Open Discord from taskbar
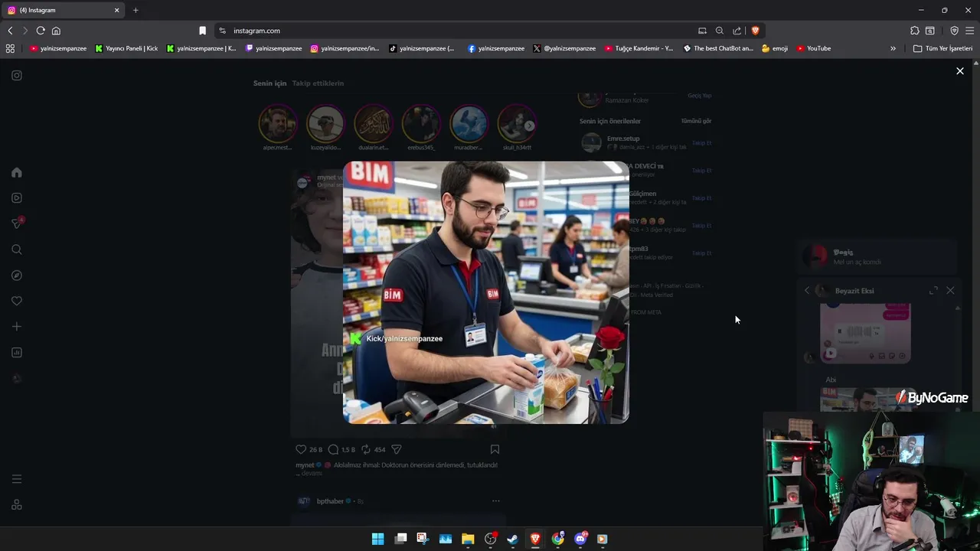The image size is (980, 551). point(580,539)
